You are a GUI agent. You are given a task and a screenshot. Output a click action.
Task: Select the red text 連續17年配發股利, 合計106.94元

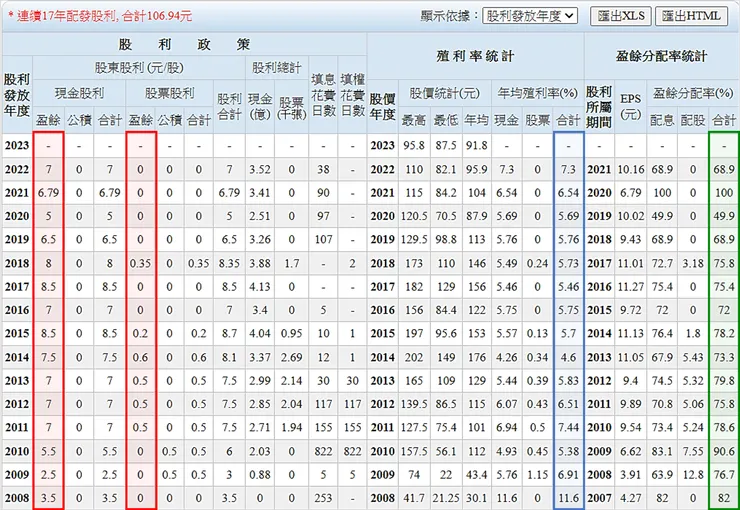point(100,16)
